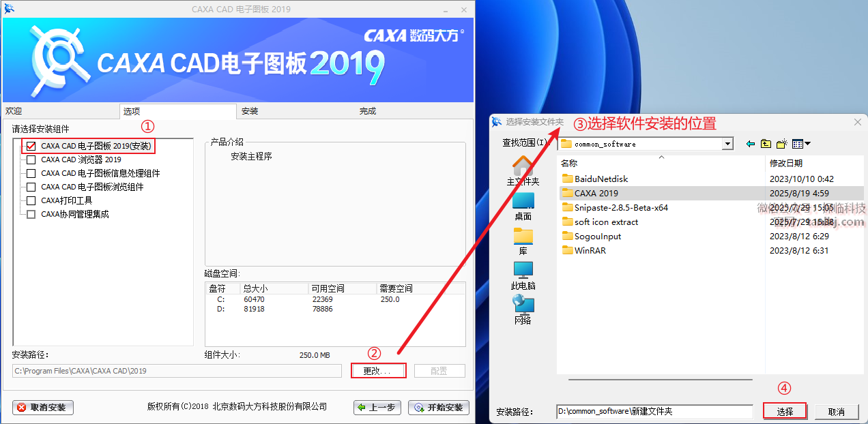
Task: Click the folder dialog title bar icon
Action: (497, 121)
